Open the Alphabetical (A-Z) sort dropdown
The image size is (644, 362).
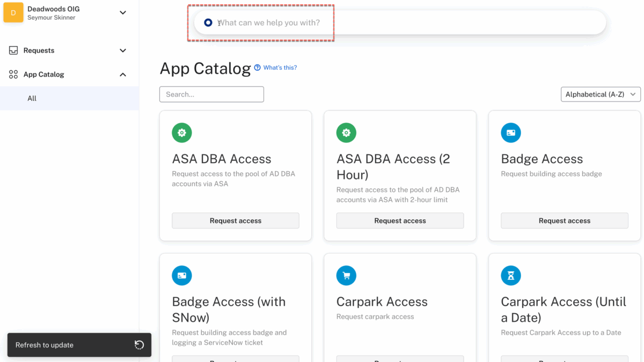600,94
